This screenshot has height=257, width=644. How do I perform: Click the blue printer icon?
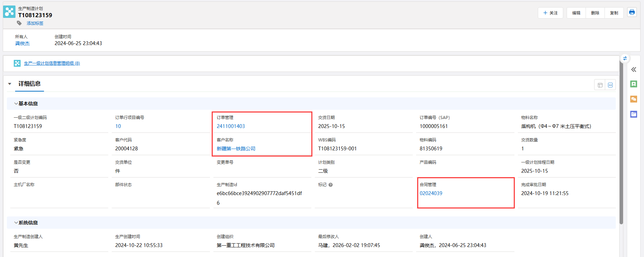(x=632, y=12)
